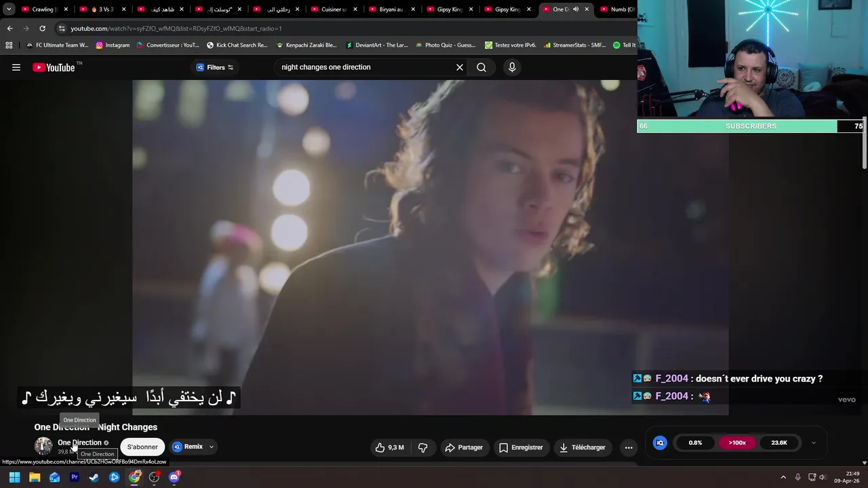Open File Explorer from the taskbar

(x=35, y=477)
